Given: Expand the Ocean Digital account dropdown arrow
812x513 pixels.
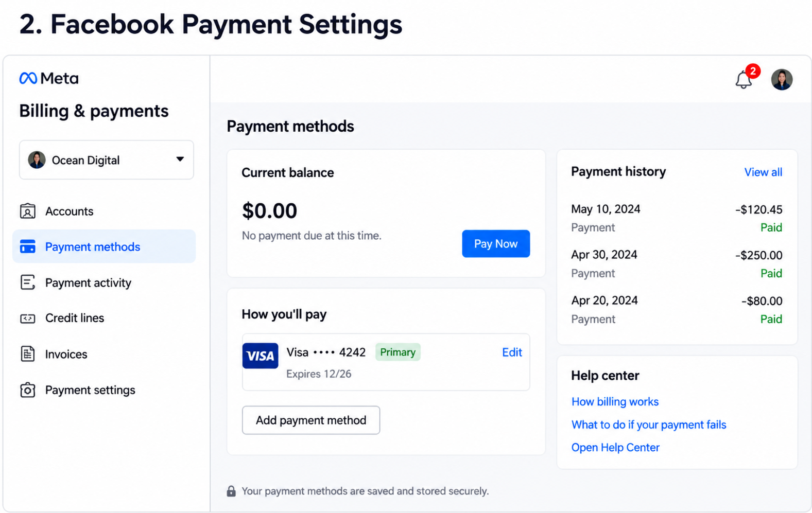Looking at the screenshot, I should point(180,160).
